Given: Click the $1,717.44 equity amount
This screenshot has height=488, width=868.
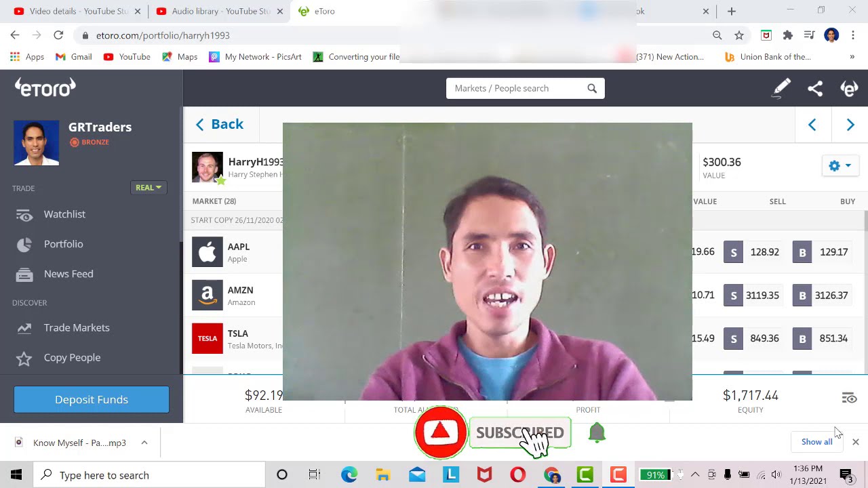Looking at the screenshot, I should tap(750, 395).
